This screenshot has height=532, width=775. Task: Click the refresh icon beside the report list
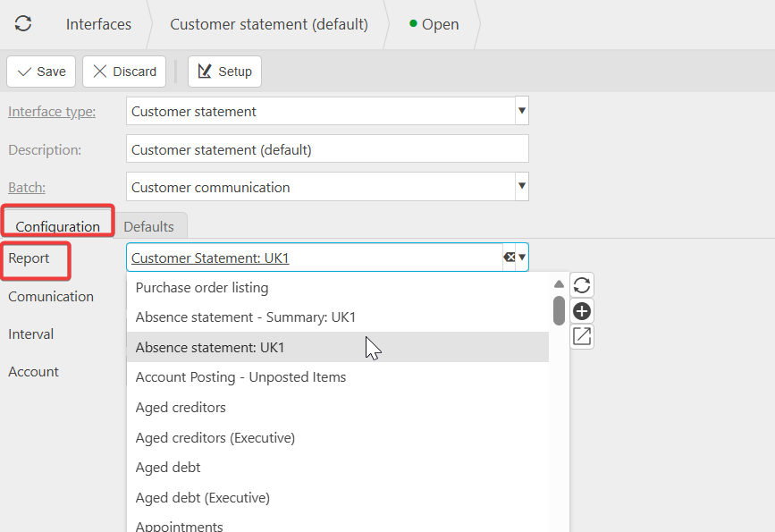coord(582,285)
